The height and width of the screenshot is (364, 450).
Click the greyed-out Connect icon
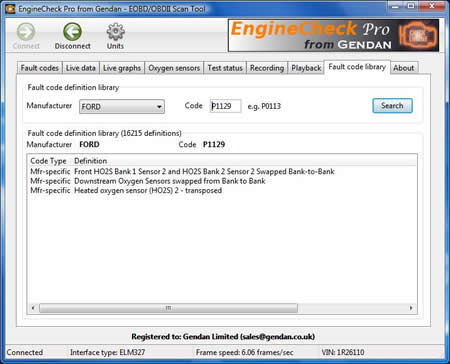[26, 32]
